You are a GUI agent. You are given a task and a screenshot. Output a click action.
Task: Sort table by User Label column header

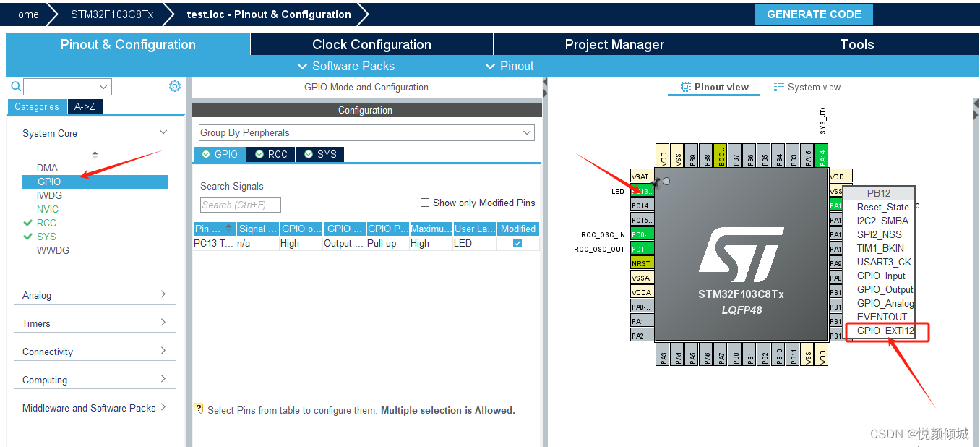click(x=475, y=229)
